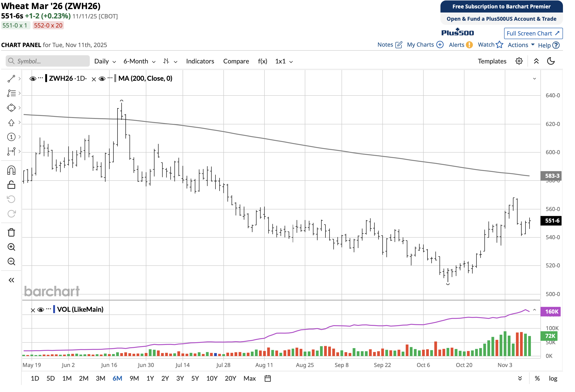575x392 pixels.
Task: Select the 1Y range tab
Action: coord(150,378)
